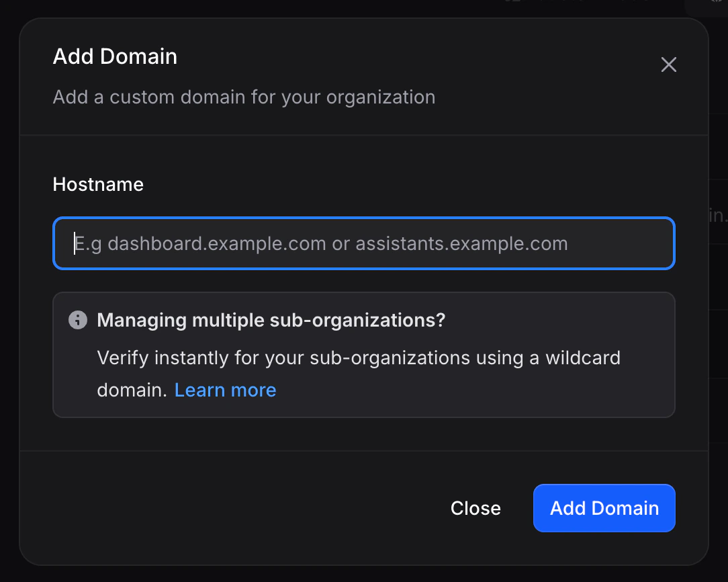Click the blue Add Domain button
728x582 pixels.
604,508
